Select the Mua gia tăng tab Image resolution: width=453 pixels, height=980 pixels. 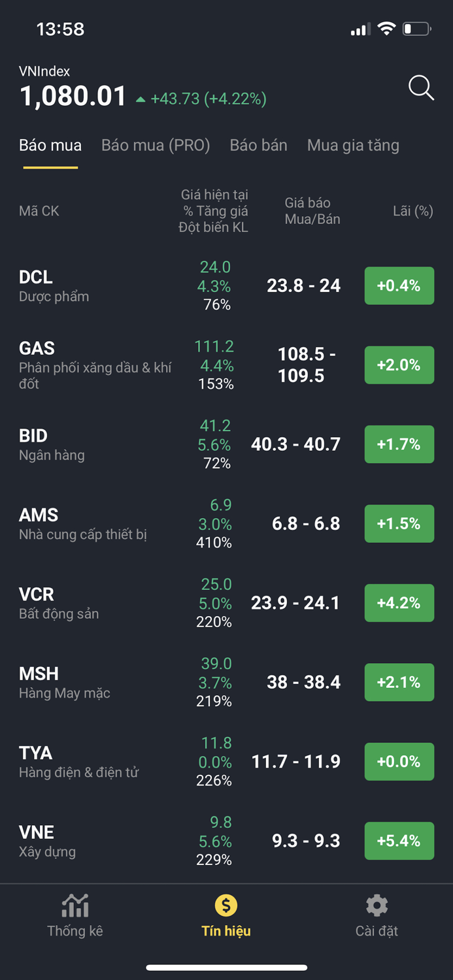(353, 145)
